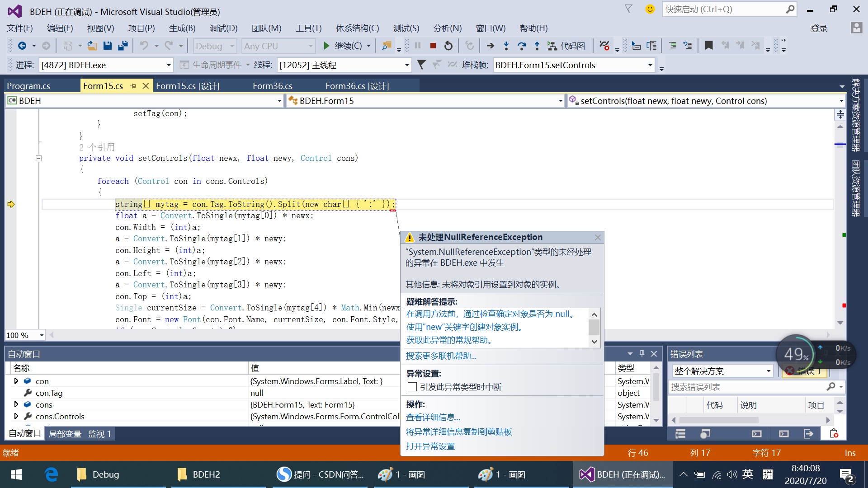Click the search magnifier in quick launch

790,9
